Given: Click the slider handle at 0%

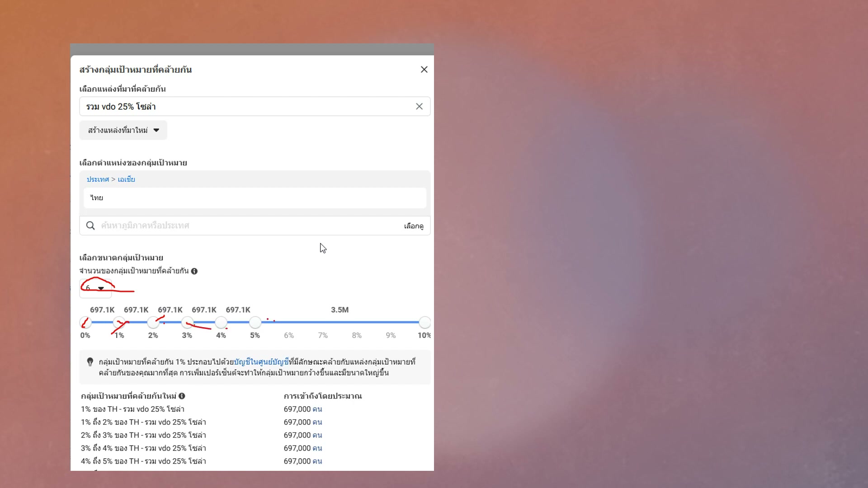Looking at the screenshot, I should point(85,322).
